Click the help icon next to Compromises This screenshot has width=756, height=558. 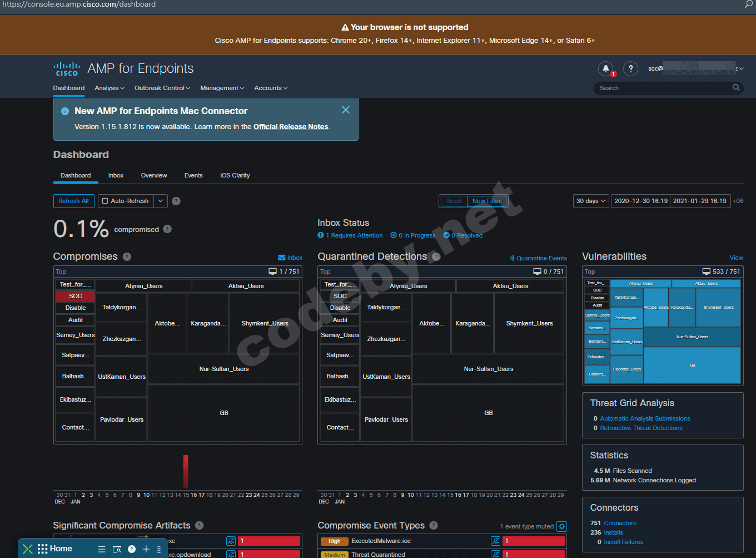(x=127, y=256)
